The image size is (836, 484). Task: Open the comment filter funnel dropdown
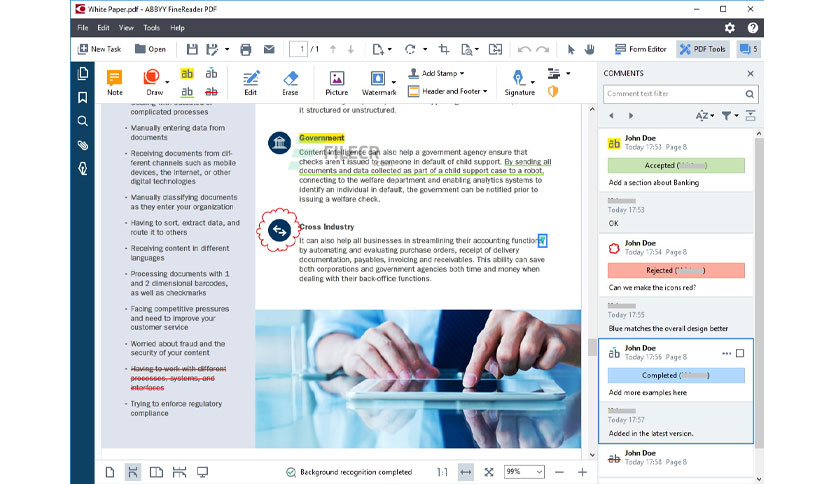click(x=730, y=115)
